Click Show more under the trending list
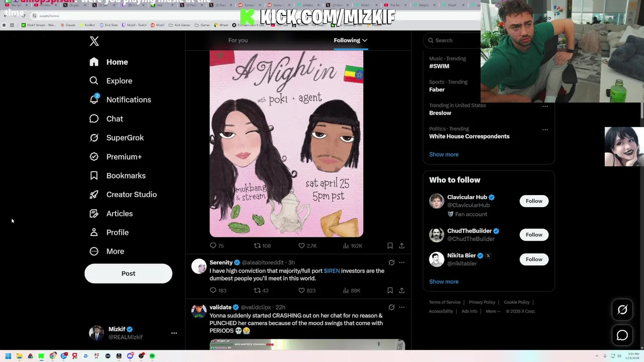The height and width of the screenshot is (362, 644). tap(444, 154)
